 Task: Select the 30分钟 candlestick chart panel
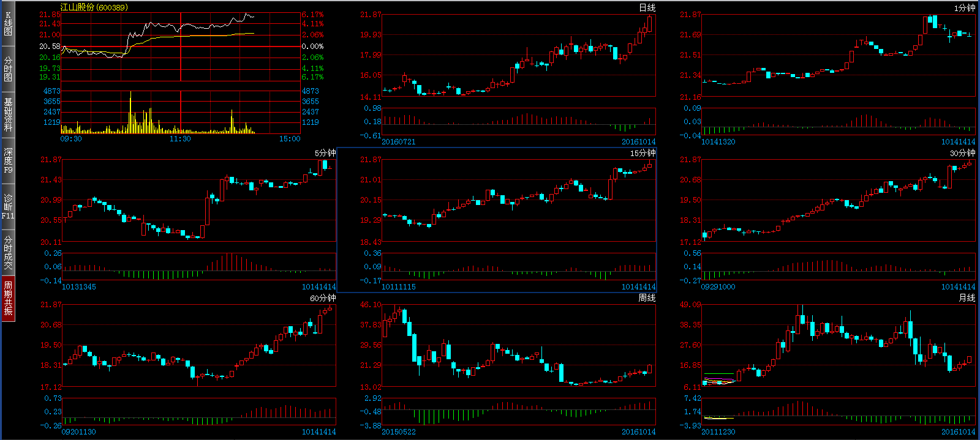(838, 201)
